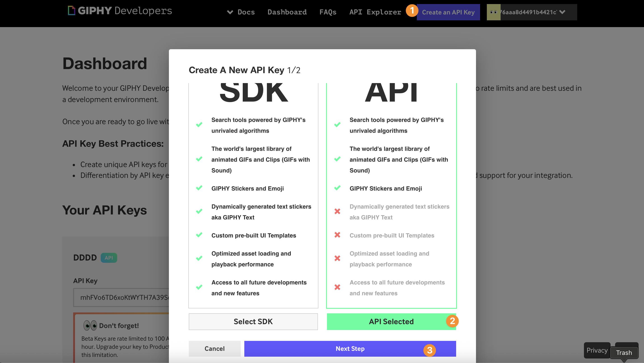Screen dimensions: 644x363
Task: Click the API badge next to DDDD
Action: pyautogui.click(x=109, y=258)
